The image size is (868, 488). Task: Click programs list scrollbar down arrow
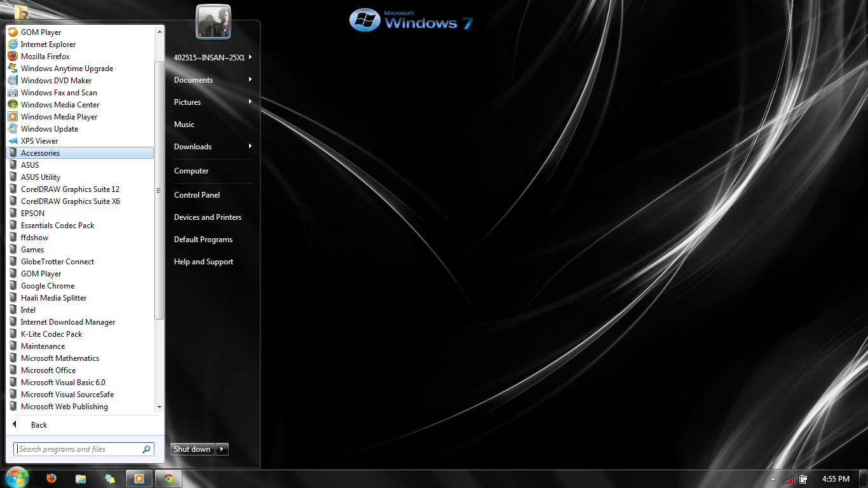click(x=159, y=407)
